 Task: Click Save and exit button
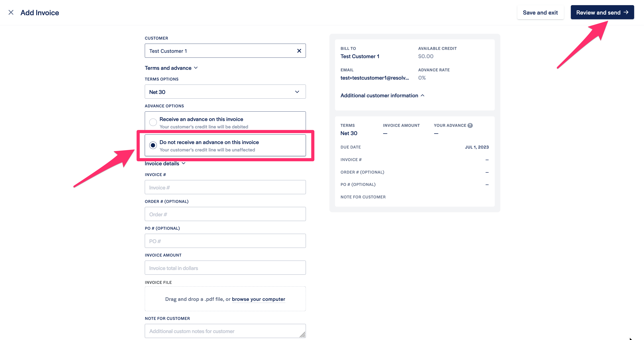(540, 13)
